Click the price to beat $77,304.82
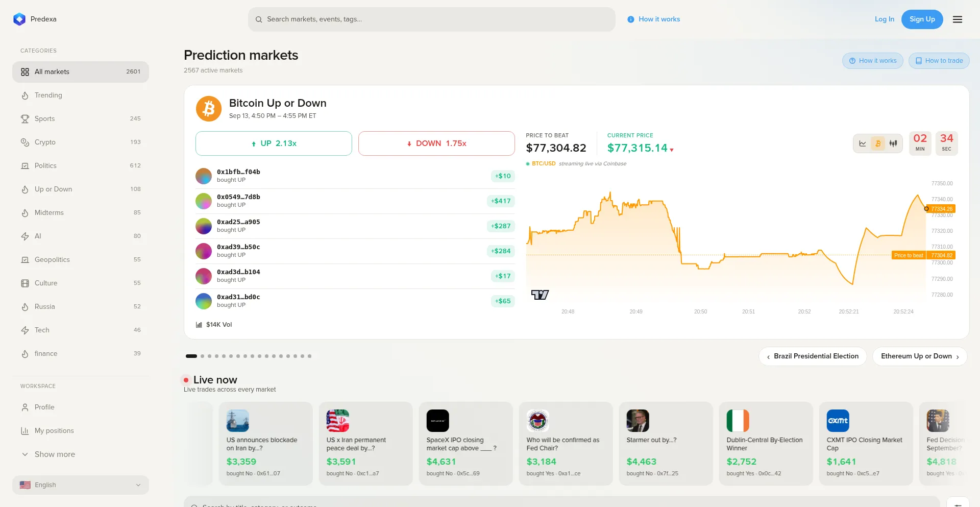Viewport: 980px width, 507px height. click(556, 148)
